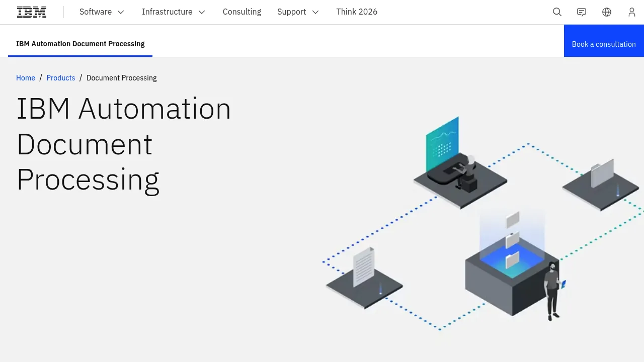Viewport: 644px width, 362px height.
Task: Expand the Infrastructure menu
Action: pyautogui.click(x=174, y=12)
